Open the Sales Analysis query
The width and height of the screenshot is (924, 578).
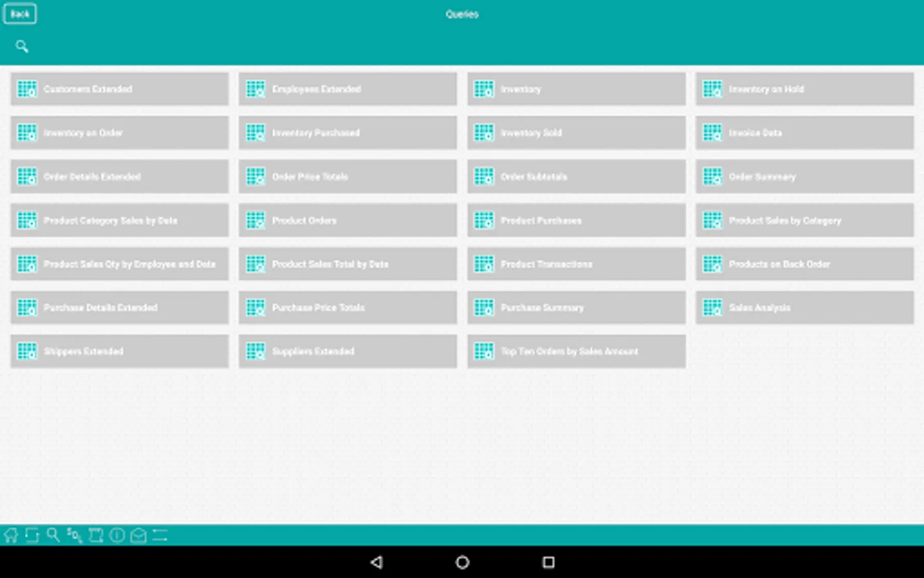(x=805, y=308)
